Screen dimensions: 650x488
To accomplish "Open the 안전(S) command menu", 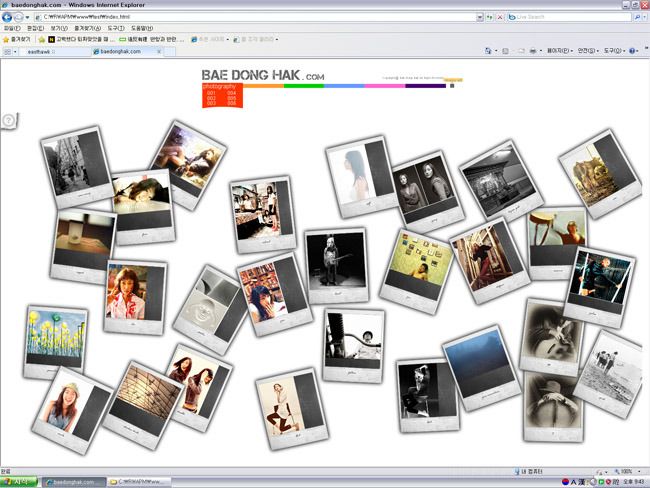I will point(588,51).
